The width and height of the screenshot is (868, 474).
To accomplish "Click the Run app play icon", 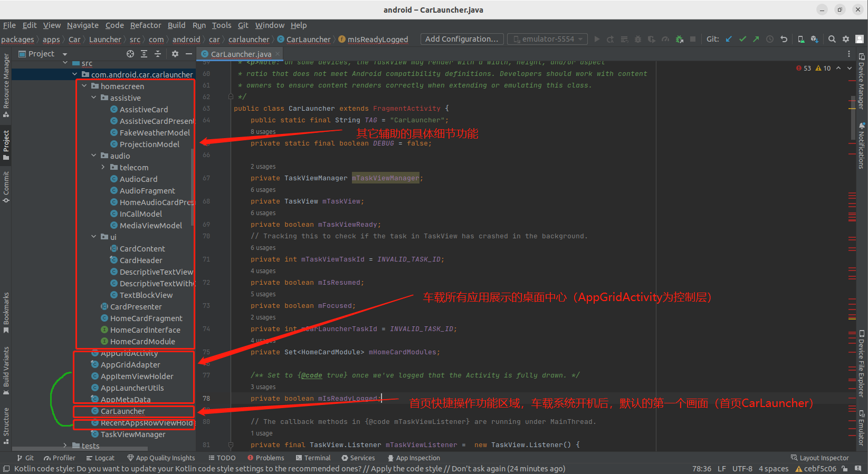I will tap(597, 39).
